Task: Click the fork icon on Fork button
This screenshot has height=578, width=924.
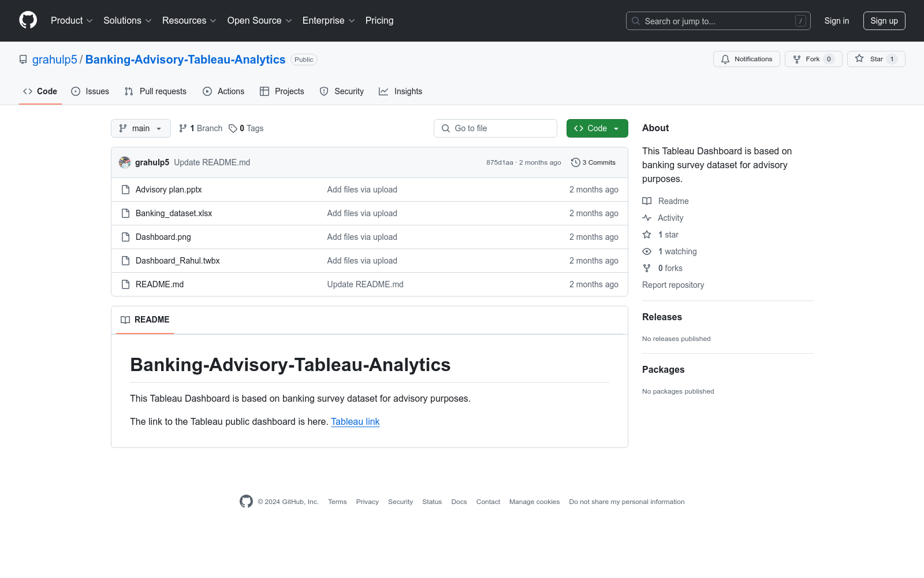Action: click(797, 59)
